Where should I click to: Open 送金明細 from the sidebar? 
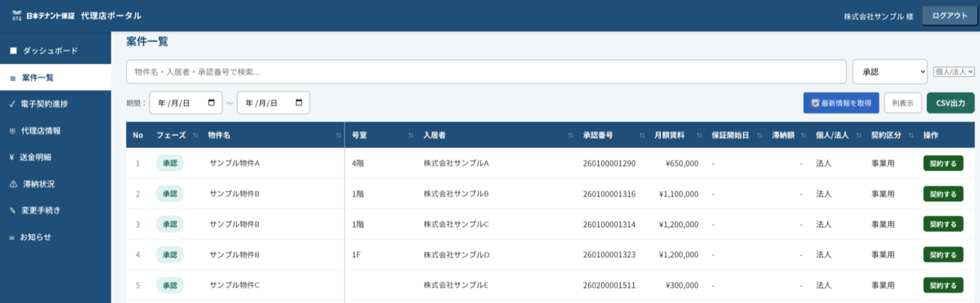[56, 158]
